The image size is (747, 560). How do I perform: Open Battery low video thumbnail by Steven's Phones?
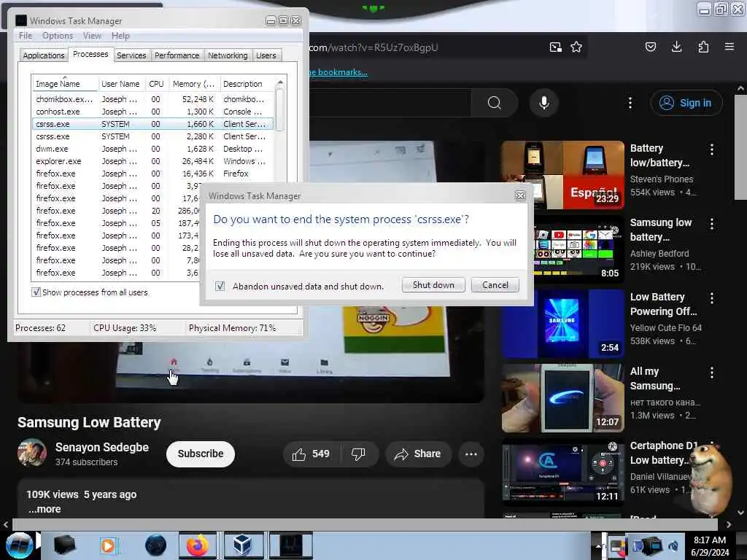(x=562, y=175)
